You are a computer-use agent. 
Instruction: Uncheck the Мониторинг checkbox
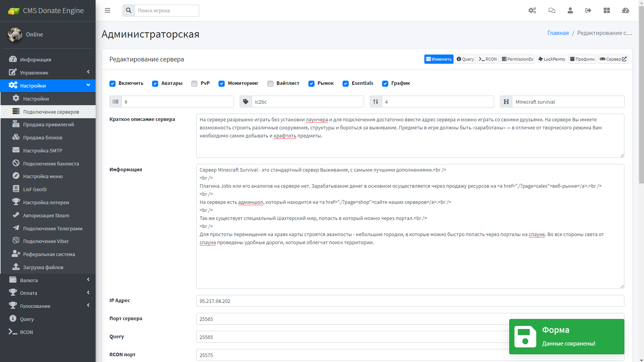pyautogui.click(x=222, y=84)
